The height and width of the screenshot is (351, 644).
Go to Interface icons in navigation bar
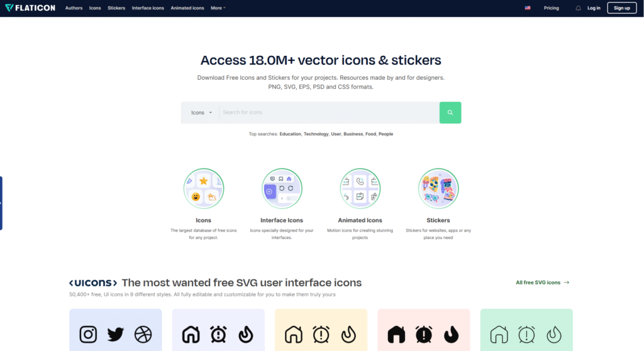pyautogui.click(x=148, y=8)
